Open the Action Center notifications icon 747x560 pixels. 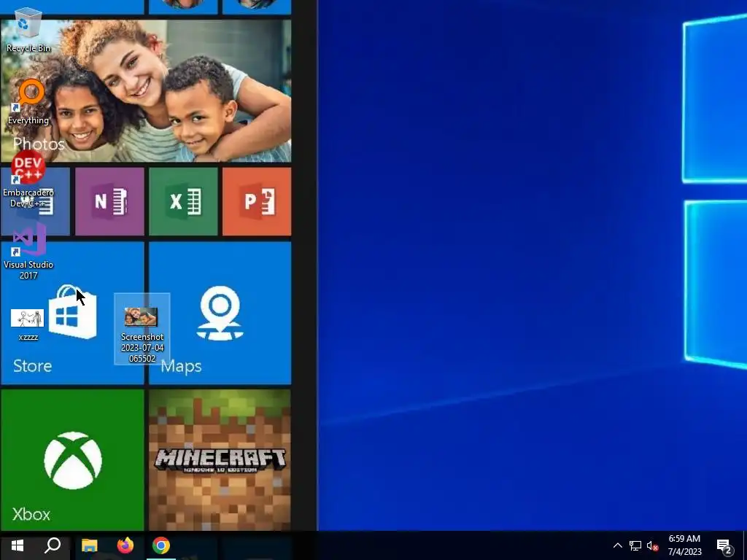coord(724,547)
